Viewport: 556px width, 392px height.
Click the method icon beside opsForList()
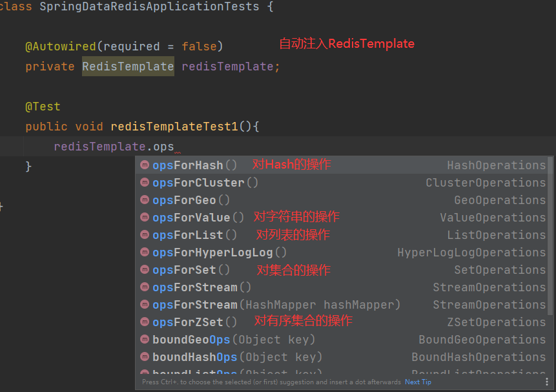coord(144,234)
